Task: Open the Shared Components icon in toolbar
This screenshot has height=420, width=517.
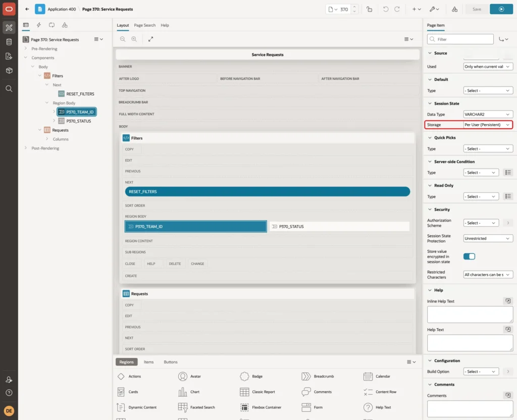Action: click(x=455, y=9)
